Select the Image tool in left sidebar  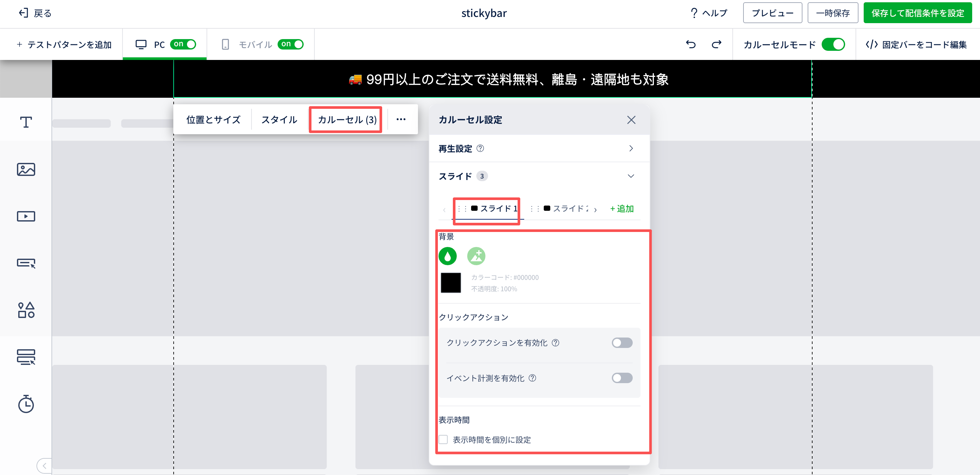pyautogui.click(x=26, y=169)
